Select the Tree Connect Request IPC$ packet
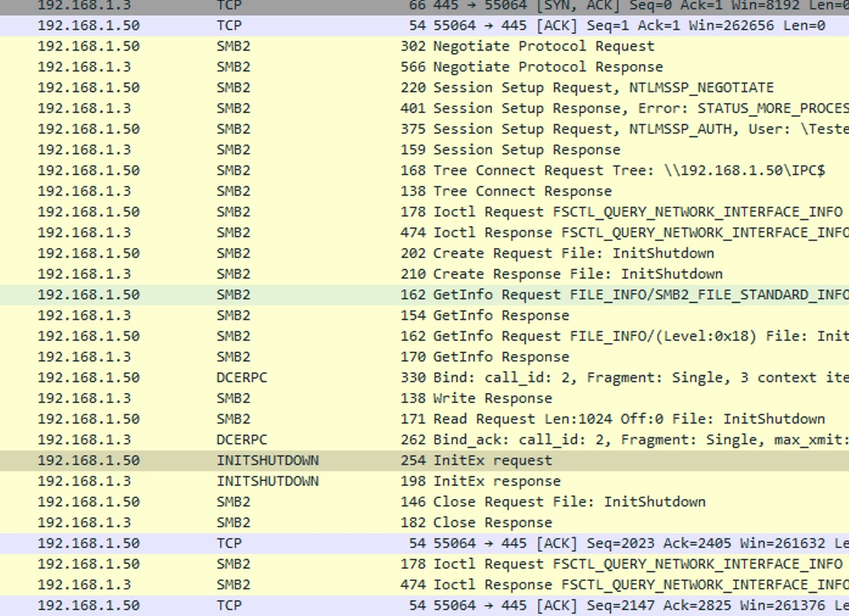 click(x=424, y=170)
